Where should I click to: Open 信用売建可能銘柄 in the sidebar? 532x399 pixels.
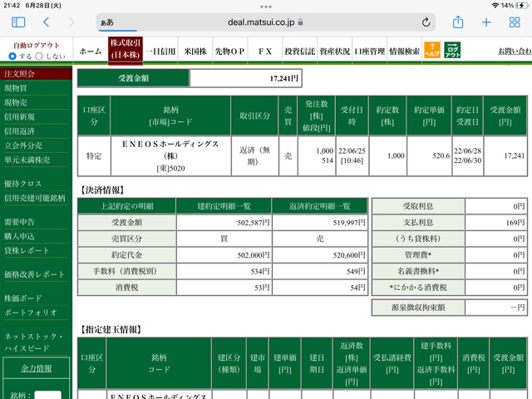(35, 198)
